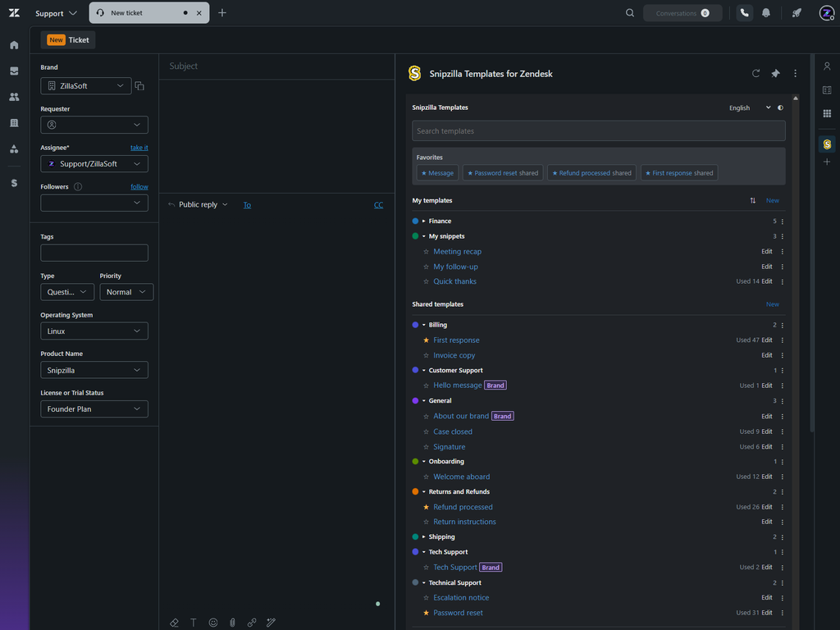Click the magic wand icon in composer
840x630 pixels.
pos(271,623)
